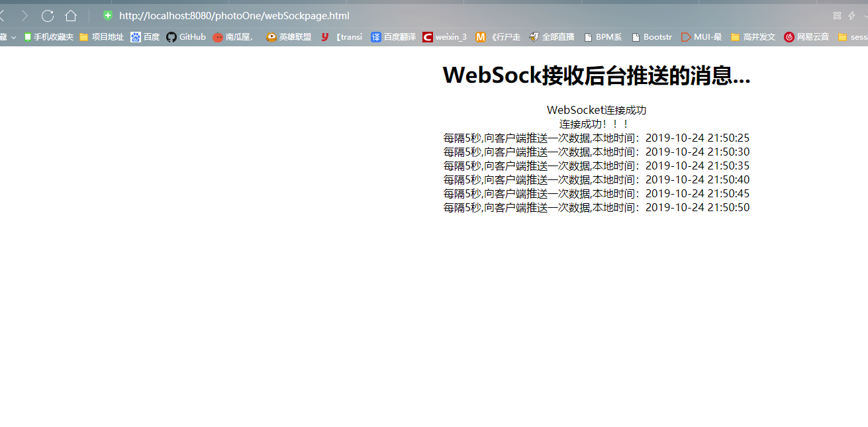Open the BPM系 bookmark
Viewport: 868px width, 427px height.
[603, 37]
